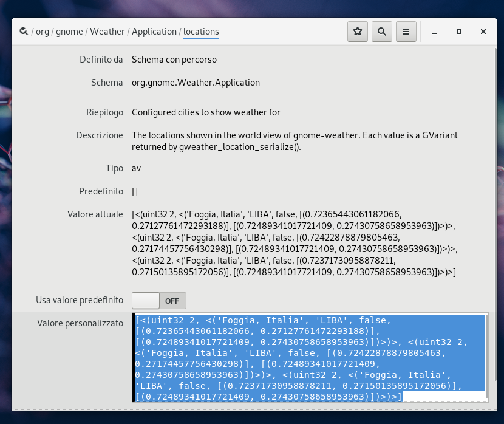Click the Descrizione paragraph text
This screenshot has width=504, height=424.
pyautogui.click(x=295, y=141)
